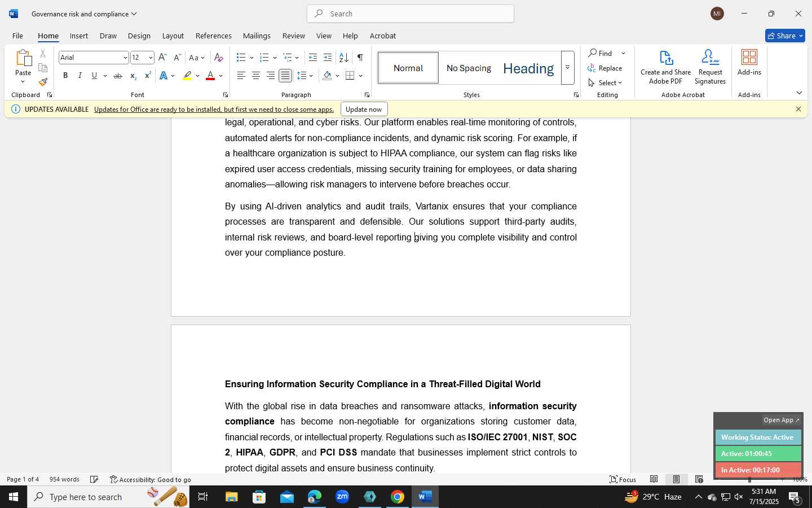Click the Office updates link text

point(214,110)
